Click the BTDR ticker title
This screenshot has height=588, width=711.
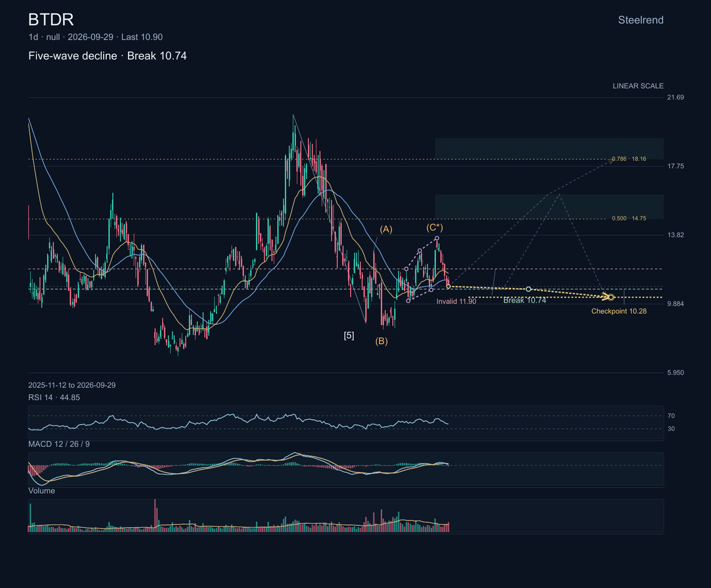tap(51, 20)
